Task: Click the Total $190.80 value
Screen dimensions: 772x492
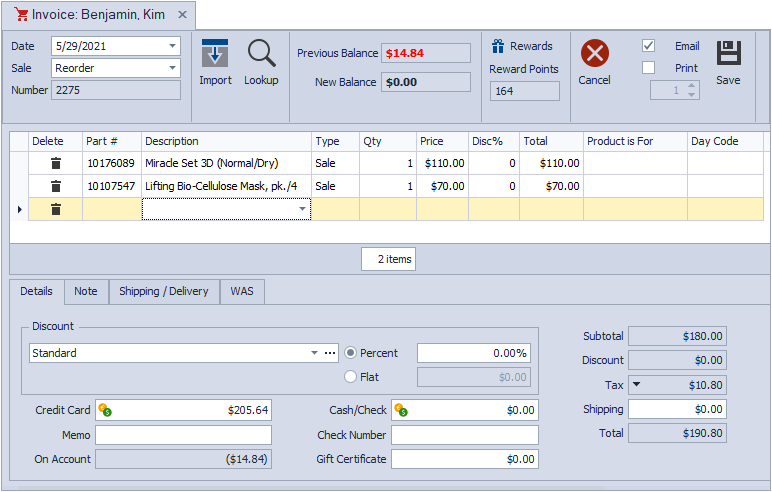Action: coord(677,433)
